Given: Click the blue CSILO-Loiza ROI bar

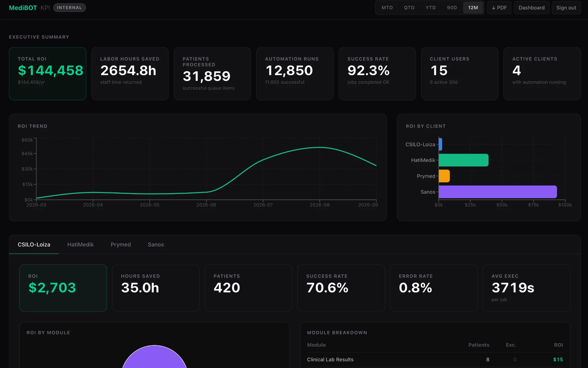Looking at the screenshot, I should (x=440, y=144).
